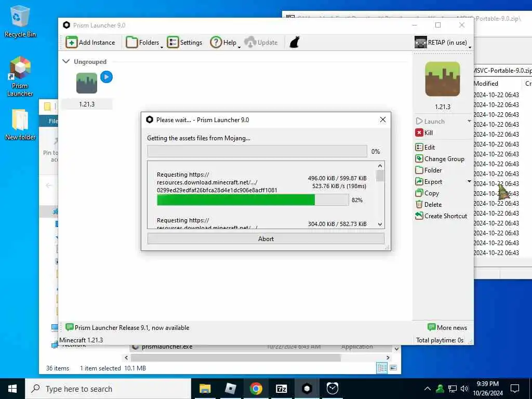
Task: Click the 304.00 KiB / 582.73 KiB text
Action: [x=337, y=224]
